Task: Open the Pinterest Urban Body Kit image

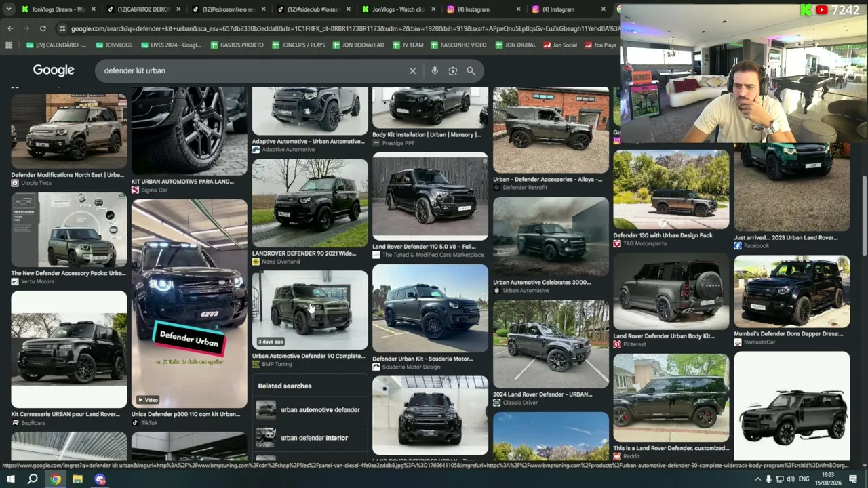Action: (x=671, y=293)
